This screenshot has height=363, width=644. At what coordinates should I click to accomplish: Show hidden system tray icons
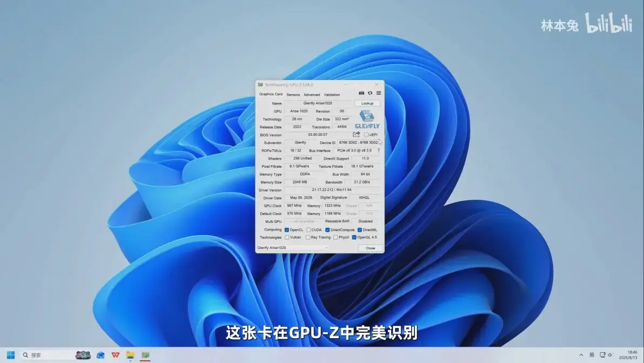tap(581, 355)
